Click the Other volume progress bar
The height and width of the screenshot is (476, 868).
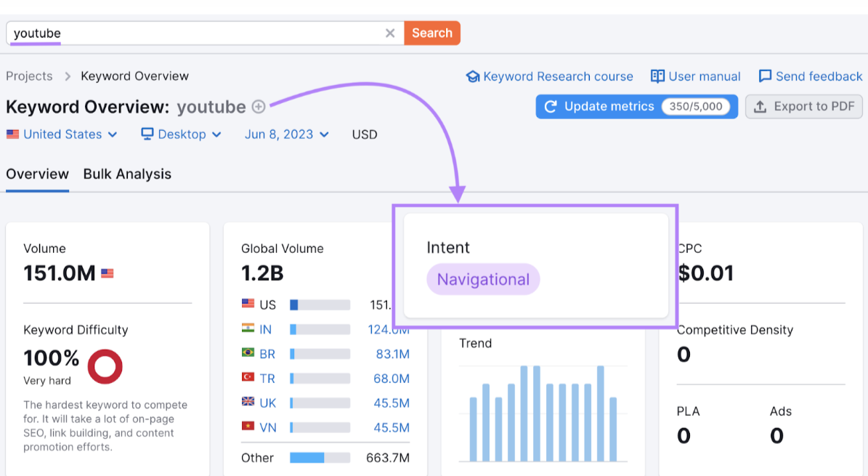click(x=320, y=458)
